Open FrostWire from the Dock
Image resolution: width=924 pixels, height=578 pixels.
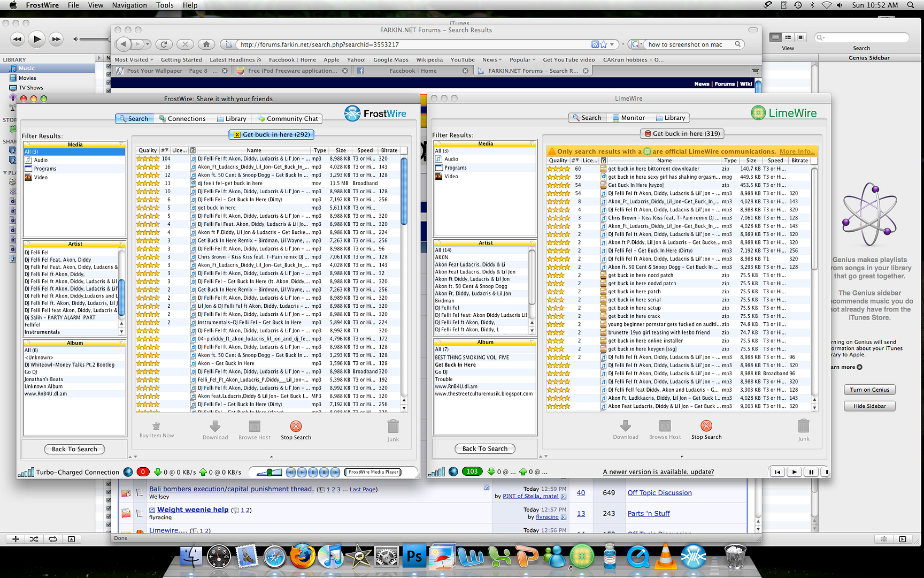[694, 557]
